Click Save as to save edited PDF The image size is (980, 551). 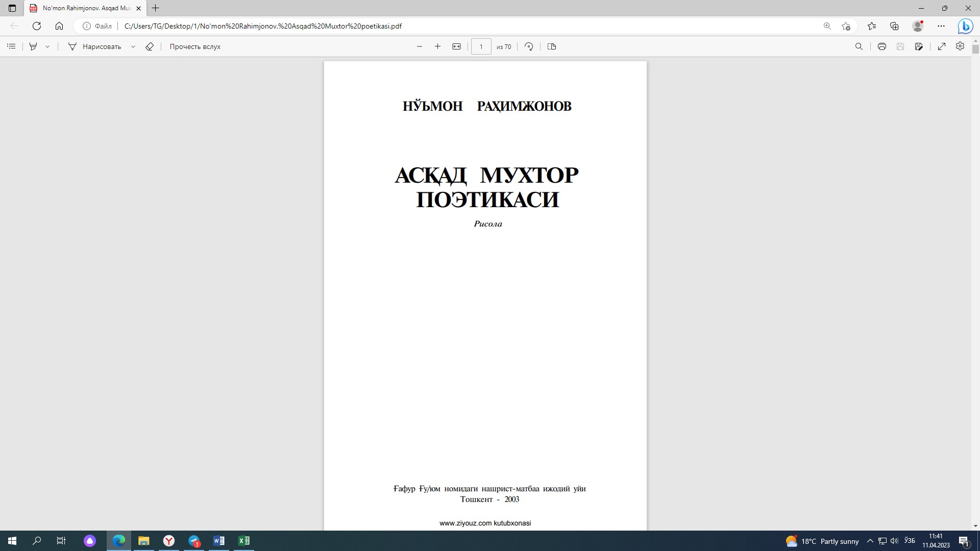tap(919, 46)
